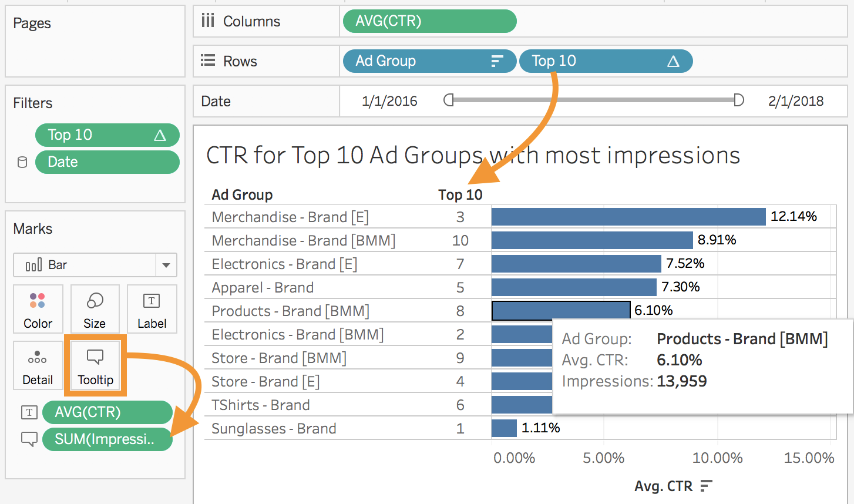
Task: Click the Marks card header
Action: (33, 229)
